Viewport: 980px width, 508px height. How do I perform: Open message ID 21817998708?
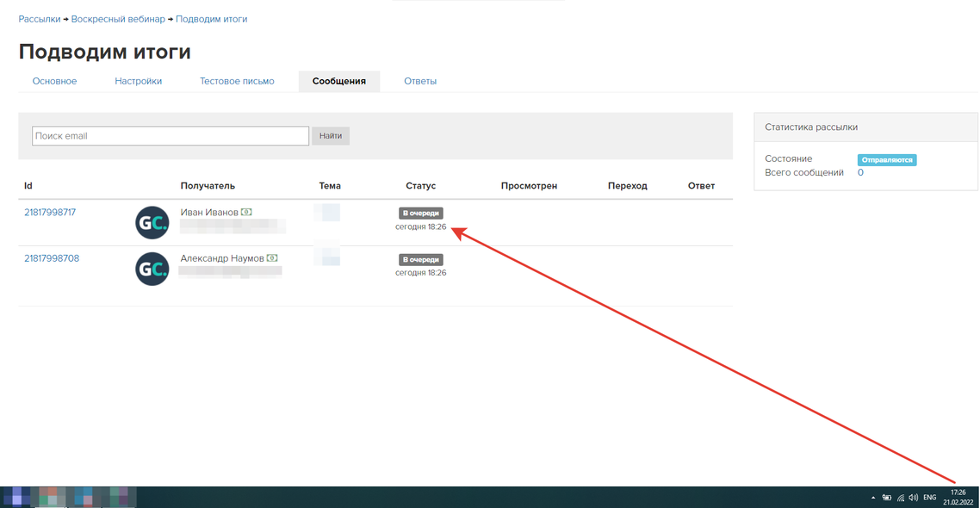(x=52, y=258)
